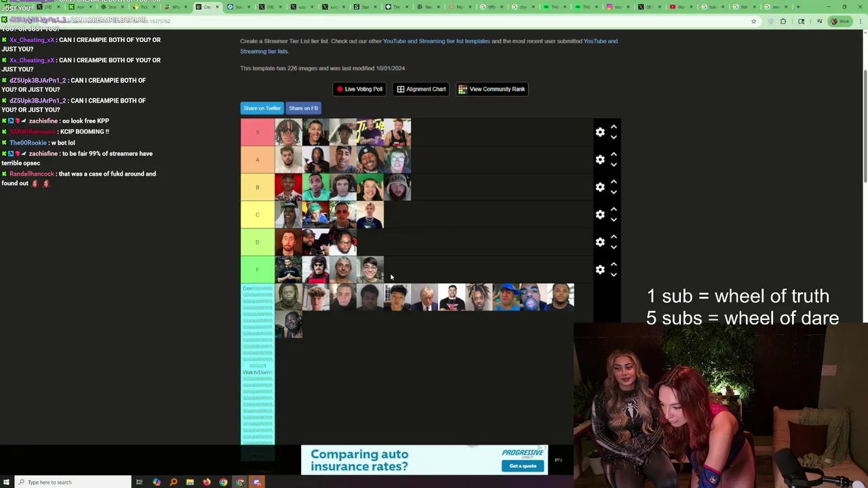Click chat username zachisfine in 'oo look free KPP' message
The height and width of the screenshot is (488, 868).
[43, 121]
